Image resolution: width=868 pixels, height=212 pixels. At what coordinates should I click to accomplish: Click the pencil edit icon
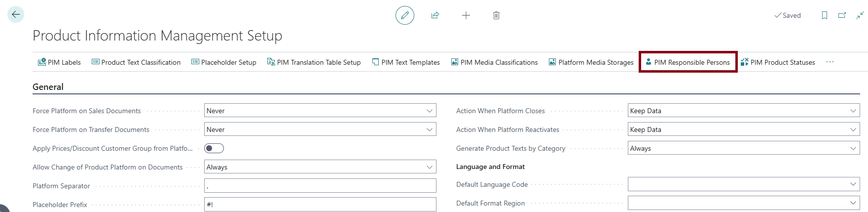tap(404, 15)
